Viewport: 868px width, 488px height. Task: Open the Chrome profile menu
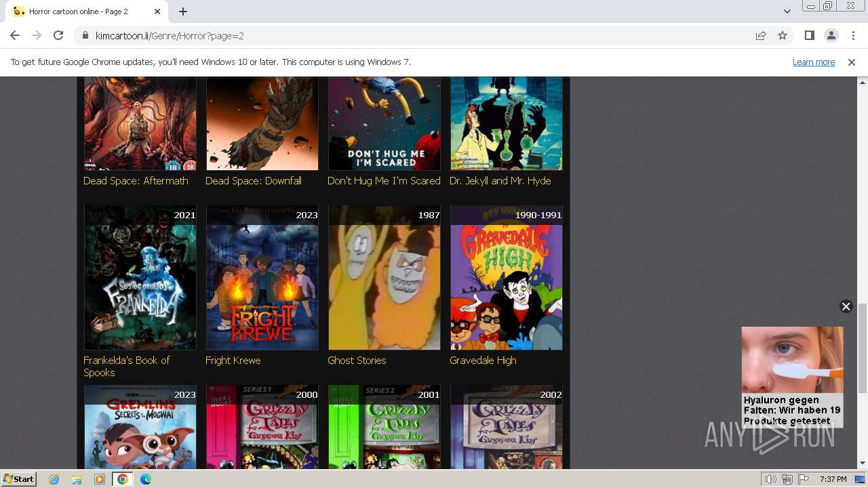pyautogui.click(x=831, y=35)
